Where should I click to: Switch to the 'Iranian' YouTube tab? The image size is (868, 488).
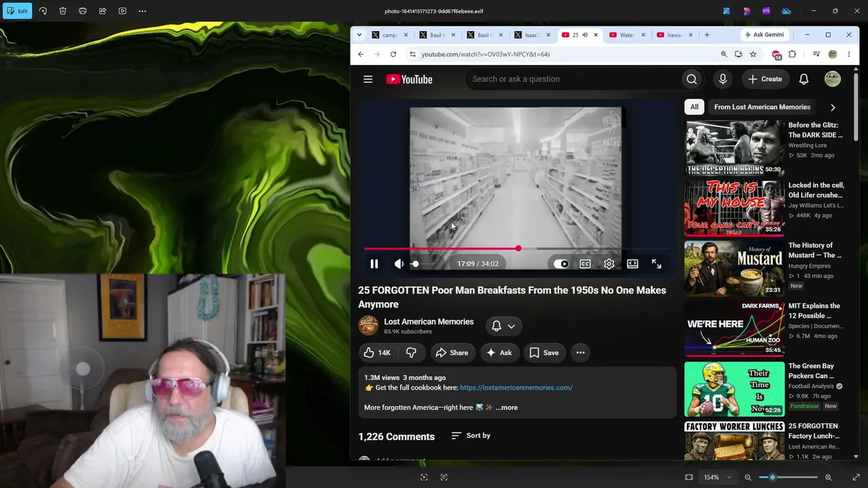674,35
